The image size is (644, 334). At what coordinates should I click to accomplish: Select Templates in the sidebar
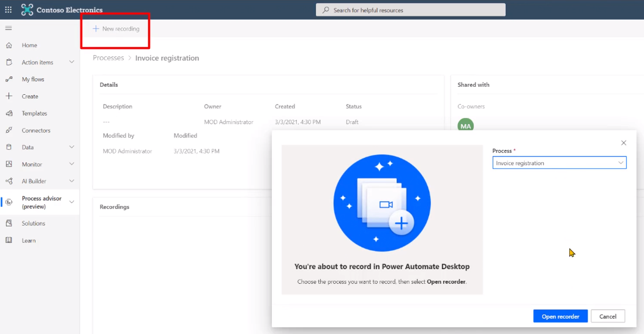click(34, 113)
